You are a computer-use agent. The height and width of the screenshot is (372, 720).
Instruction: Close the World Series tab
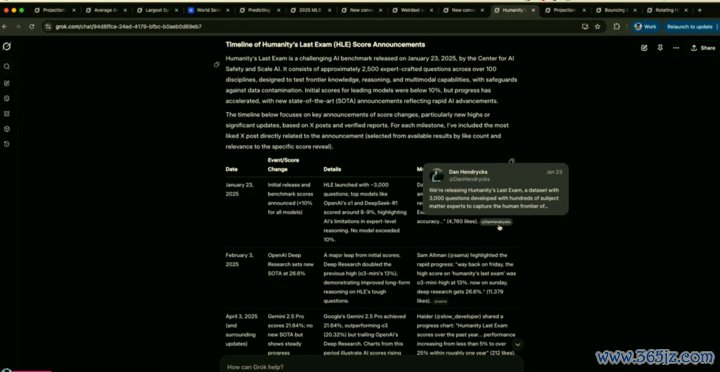coord(227,10)
